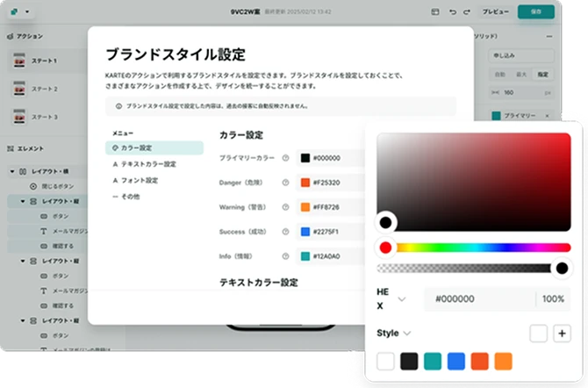Click the アクション section header

coord(25,36)
